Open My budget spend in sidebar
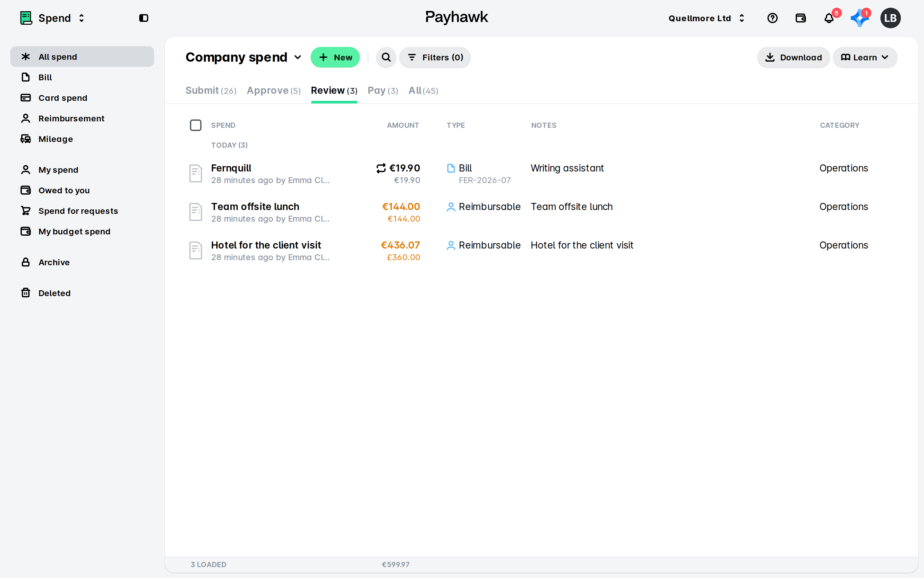Screen dimensions: 924x578 click(x=82, y=232)
